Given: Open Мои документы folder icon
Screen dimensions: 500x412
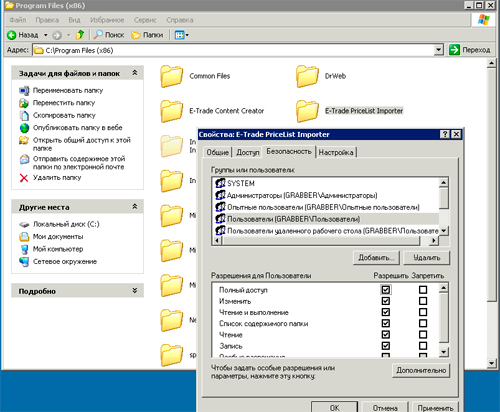Looking at the screenshot, I should [24, 237].
